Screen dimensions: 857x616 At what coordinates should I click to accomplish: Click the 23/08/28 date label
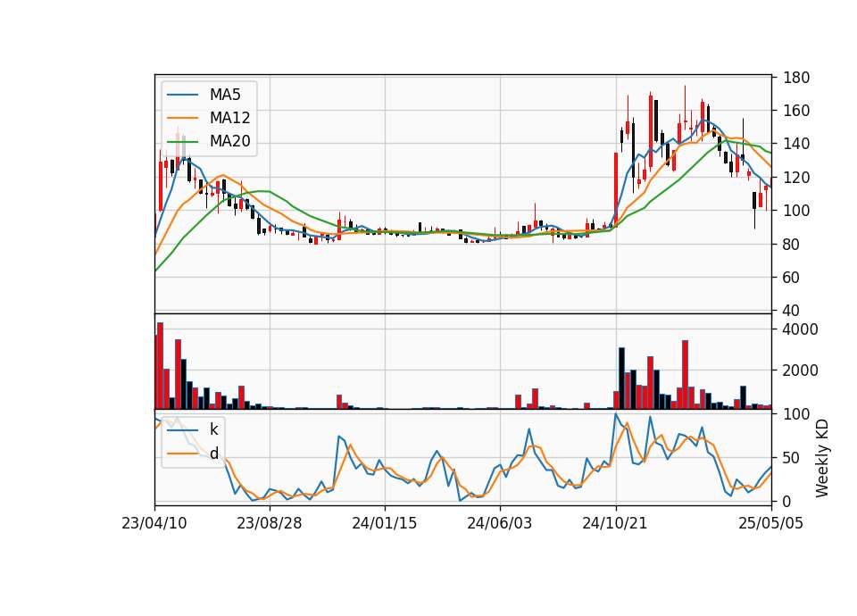tap(270, 523)
